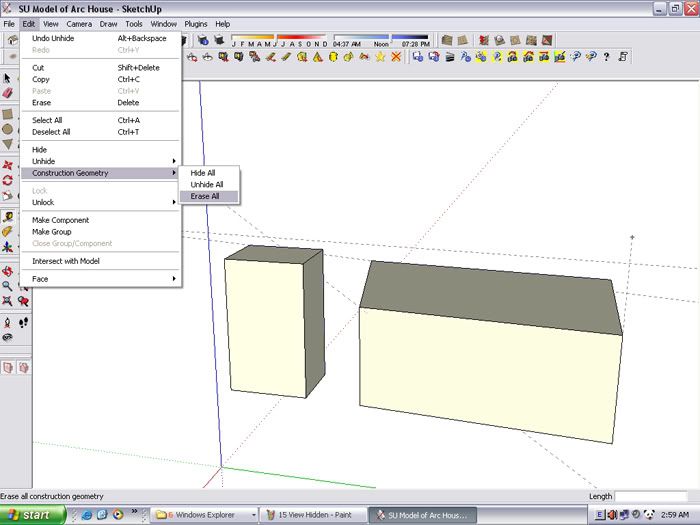Click the clapperboard icon in plugin toolbar
700x525 pixels.
pos(450,57)
